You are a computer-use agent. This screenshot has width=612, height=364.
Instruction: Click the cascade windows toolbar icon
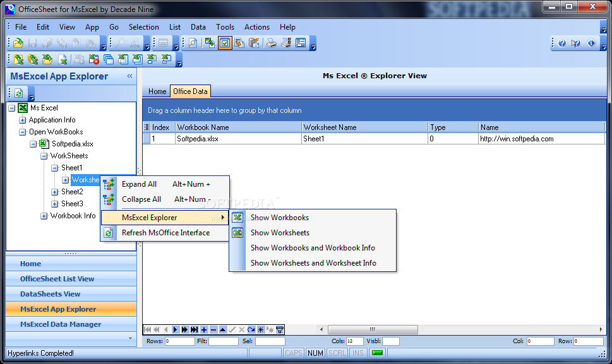click(109, 59)
